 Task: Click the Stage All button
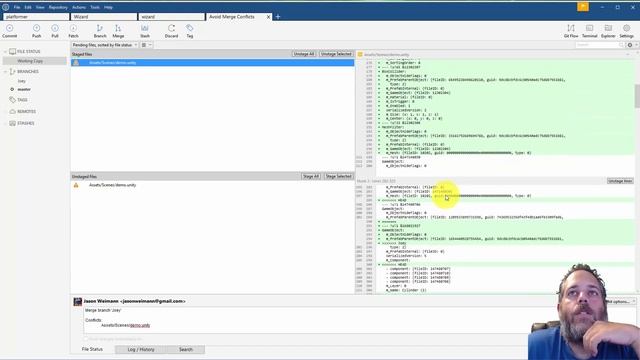click(x=311, y=176)
